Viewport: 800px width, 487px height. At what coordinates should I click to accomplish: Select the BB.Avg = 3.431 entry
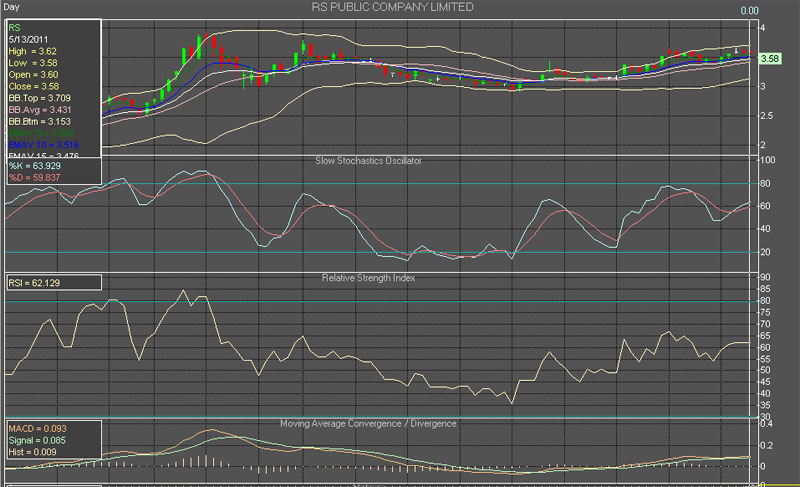tap(40, 110)
